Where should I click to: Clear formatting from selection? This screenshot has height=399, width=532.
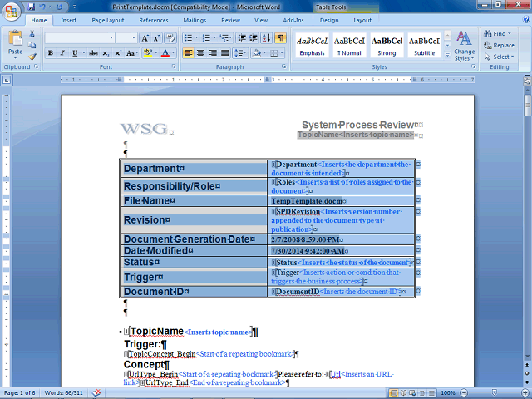point(170,38)
